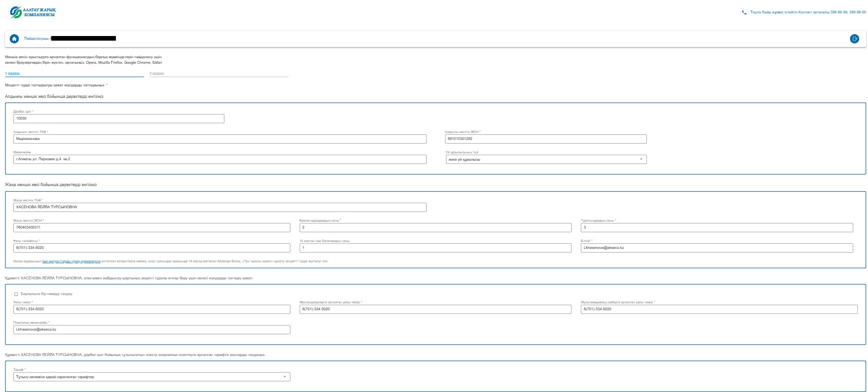Click the 'Тұратындардың саны' input field

tap(716, 228)
